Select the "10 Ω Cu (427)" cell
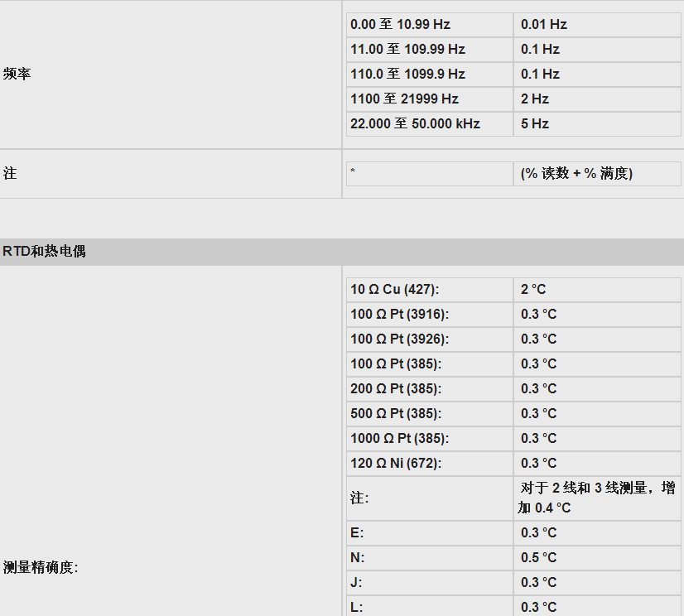 (394, 290)
